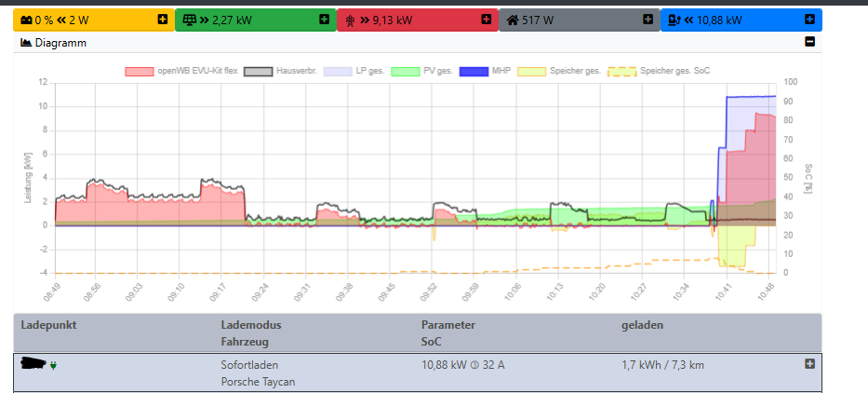
Task: Expand the blue charging 10,88 kW card
Action: 809,20
